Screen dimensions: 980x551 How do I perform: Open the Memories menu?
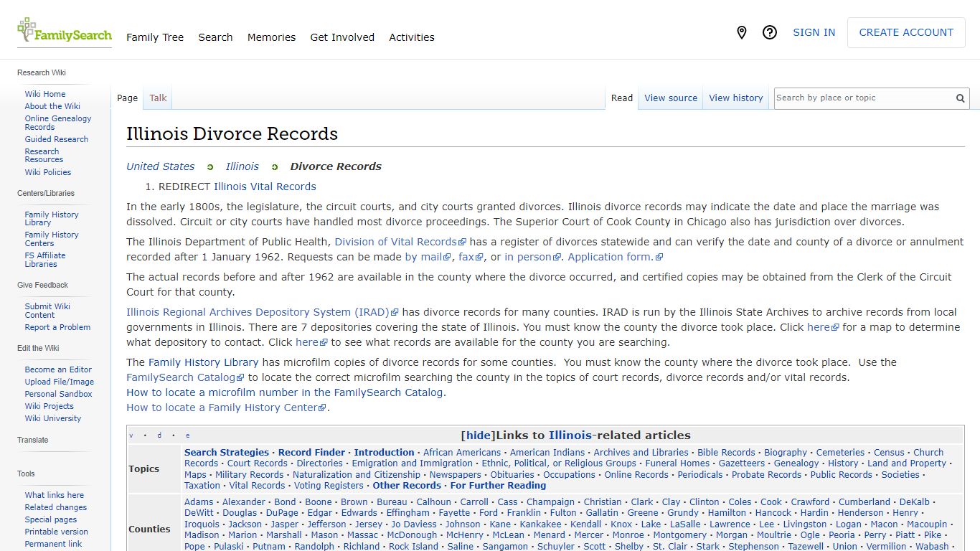[x=271, y=37]
